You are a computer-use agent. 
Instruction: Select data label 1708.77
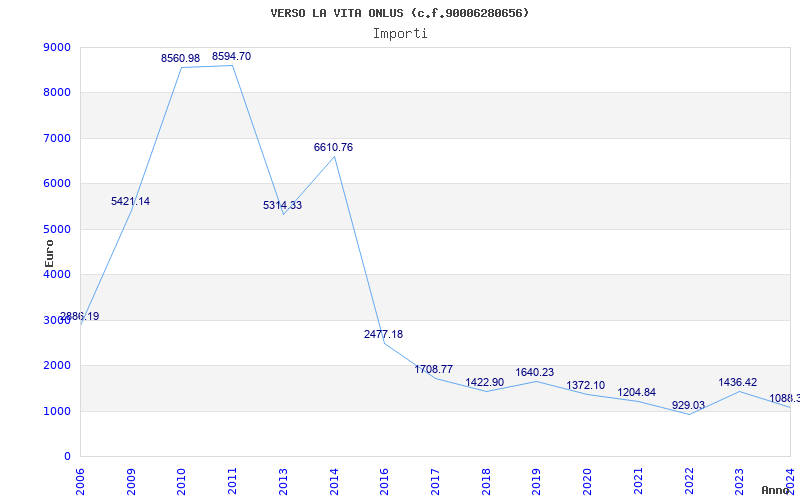[x=434, y=369]
